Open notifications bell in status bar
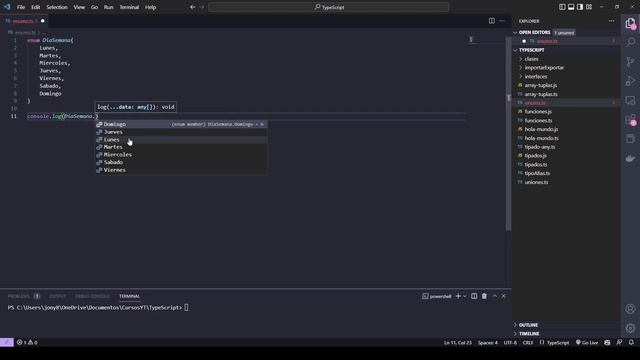 point(631,342)
